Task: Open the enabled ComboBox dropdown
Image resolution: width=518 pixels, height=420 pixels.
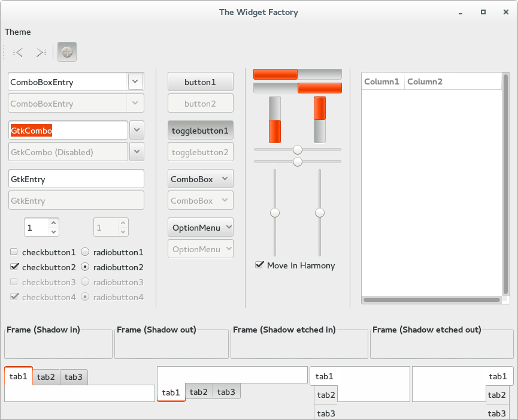Action: (x=200, y=179)
